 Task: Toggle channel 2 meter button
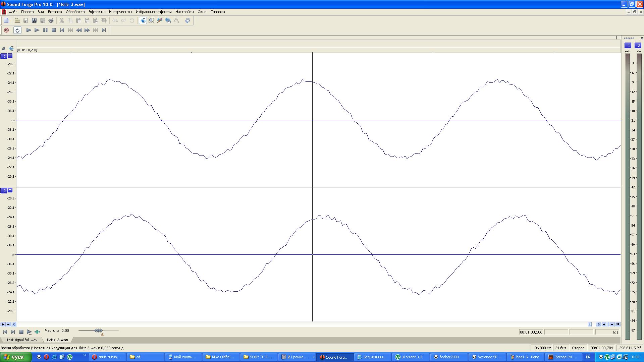[638, 46]
